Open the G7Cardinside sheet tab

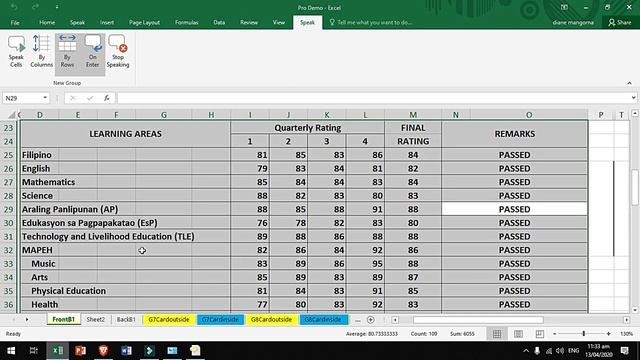point(220,320)
